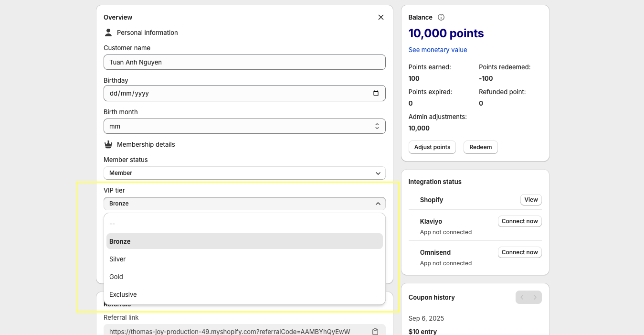Go to previous coupon history page
This screenshot has height=335, width=644.
[522, 297]
